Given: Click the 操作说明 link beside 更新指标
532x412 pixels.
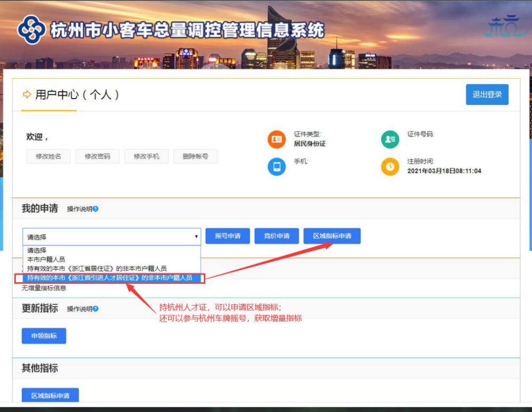Looking at the screenshot, I should 79,309.
